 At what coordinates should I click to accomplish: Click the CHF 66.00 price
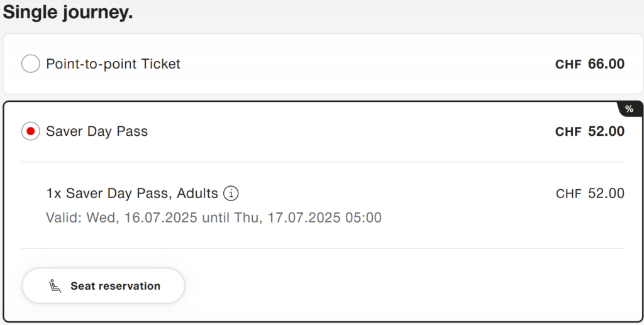pyautogui.click(x=590, y=64)
